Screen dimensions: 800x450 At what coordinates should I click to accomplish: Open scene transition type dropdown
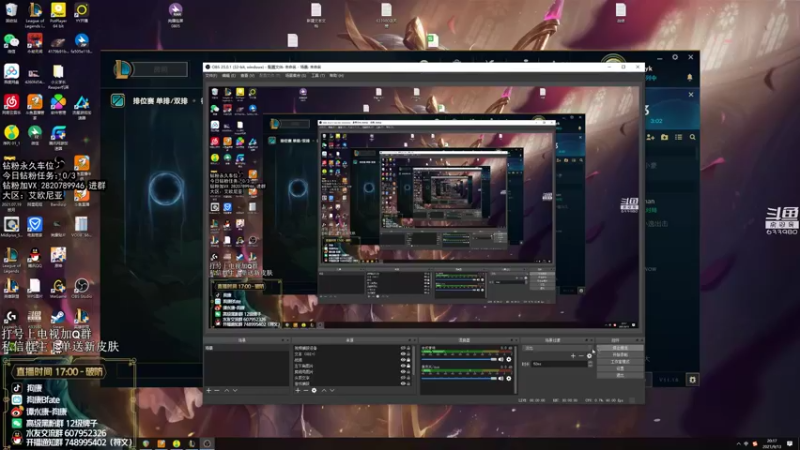[x=558, y=348]
